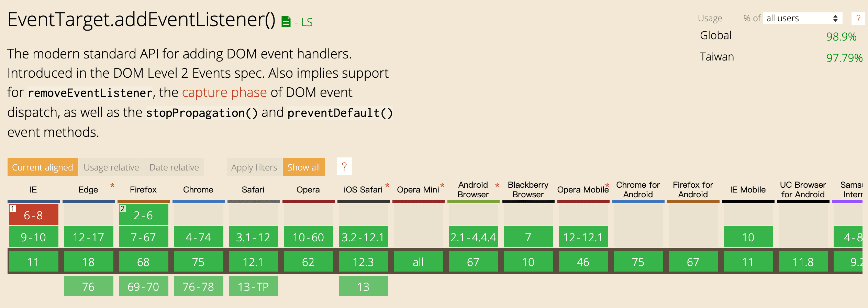
Task: Click the note 1 marker on IE 6-8
Action: tap(12, 208)
